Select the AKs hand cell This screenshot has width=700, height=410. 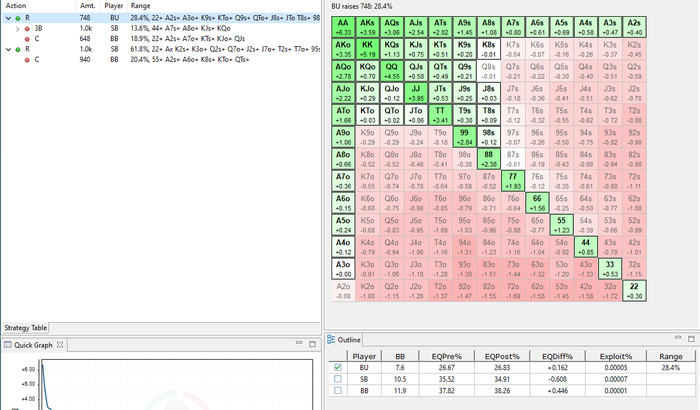[x=367, y=27]
